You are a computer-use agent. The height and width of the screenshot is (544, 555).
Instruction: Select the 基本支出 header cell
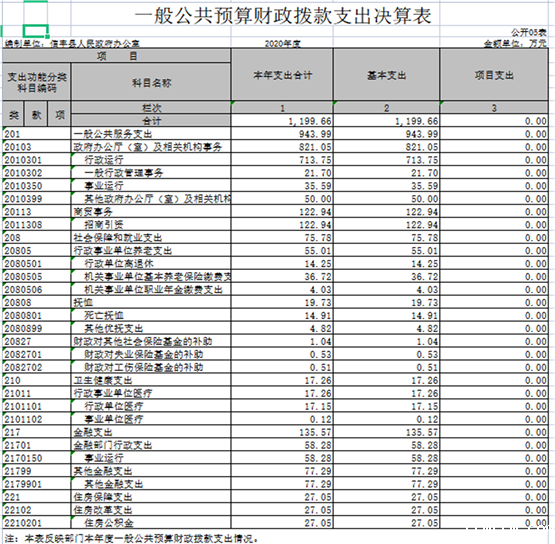[387, 75]
